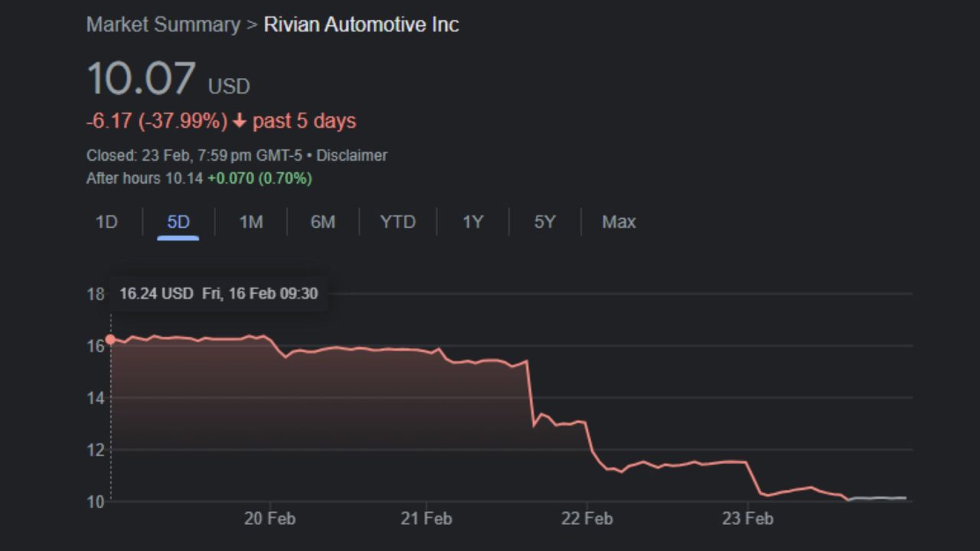This screenshot has height=551, width=980.
Task: Click the 21 Feb axis label
Action: pos(426,518)
